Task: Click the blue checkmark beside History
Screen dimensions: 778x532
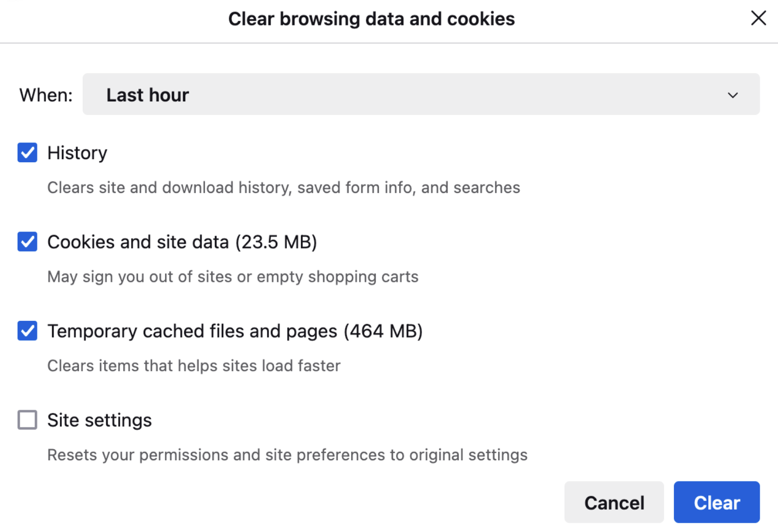Action: [27, 152]
